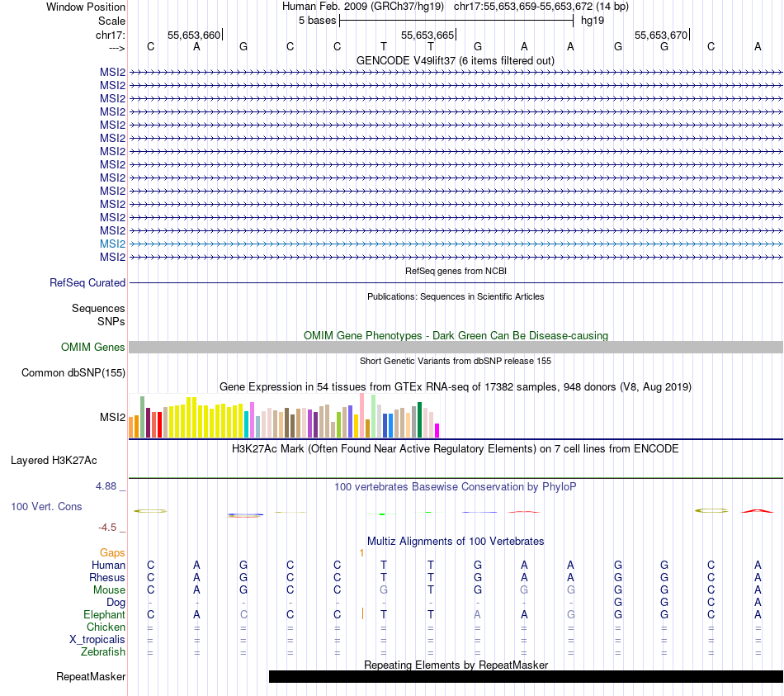Open 'Repeating Elements by RepeatMasker' title
The height and width of the screenshot is (696, 784).
(x=456, y=665)
